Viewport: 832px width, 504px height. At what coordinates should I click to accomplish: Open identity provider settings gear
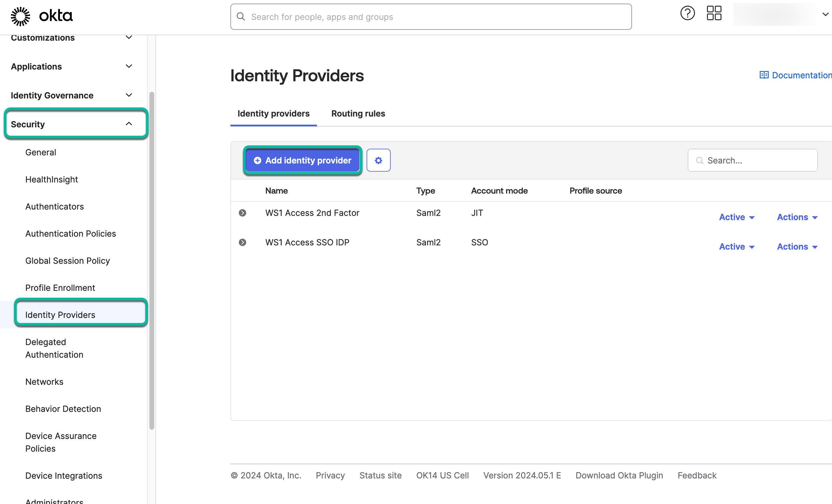click(x=378, y=160)
